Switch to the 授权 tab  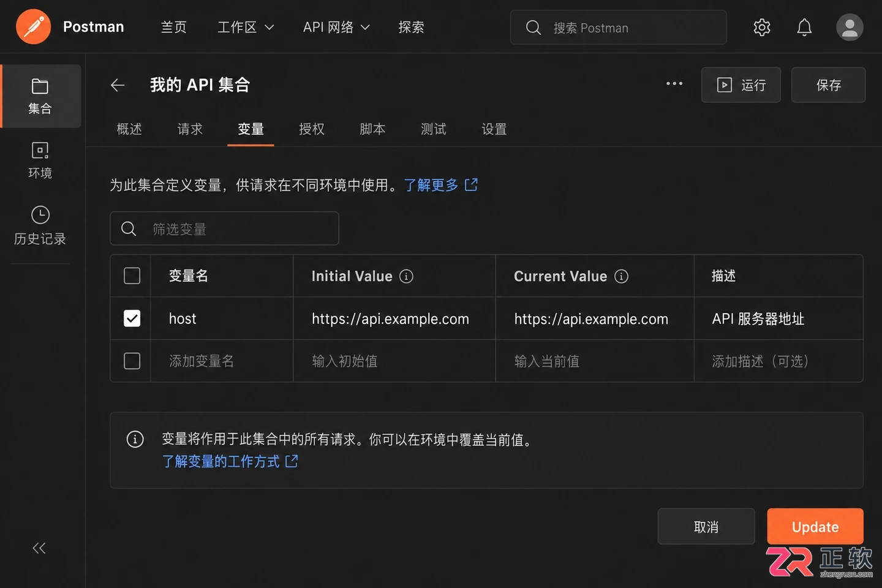312,129
